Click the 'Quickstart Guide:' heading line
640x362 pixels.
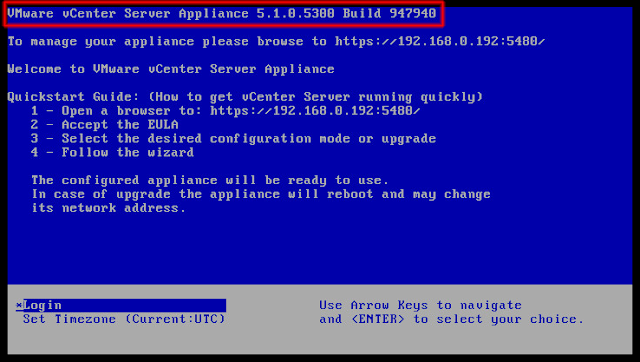(245, 97)
